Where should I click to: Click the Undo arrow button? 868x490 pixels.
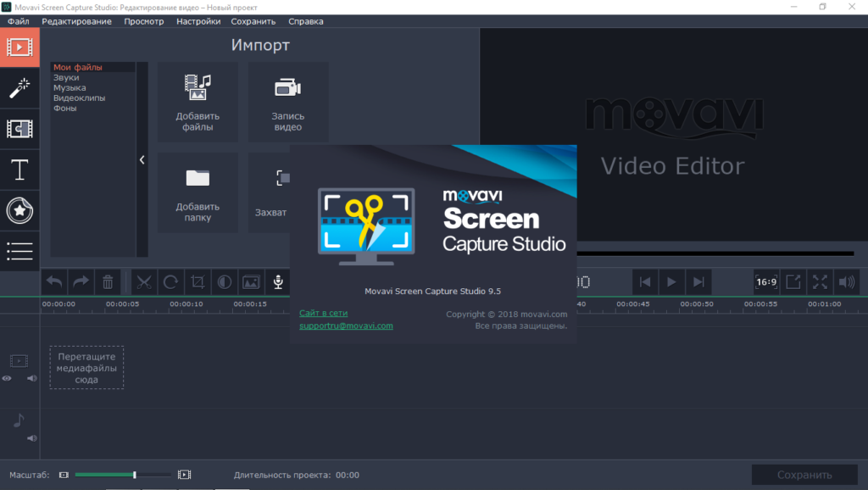pos(54,281)
